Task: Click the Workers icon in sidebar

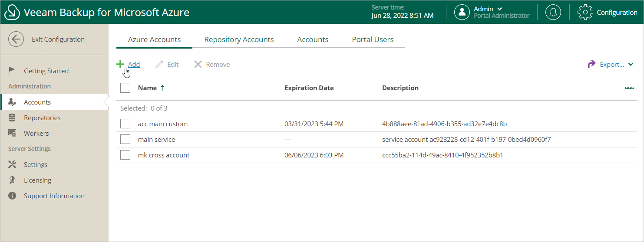Action: pos(12,134)
